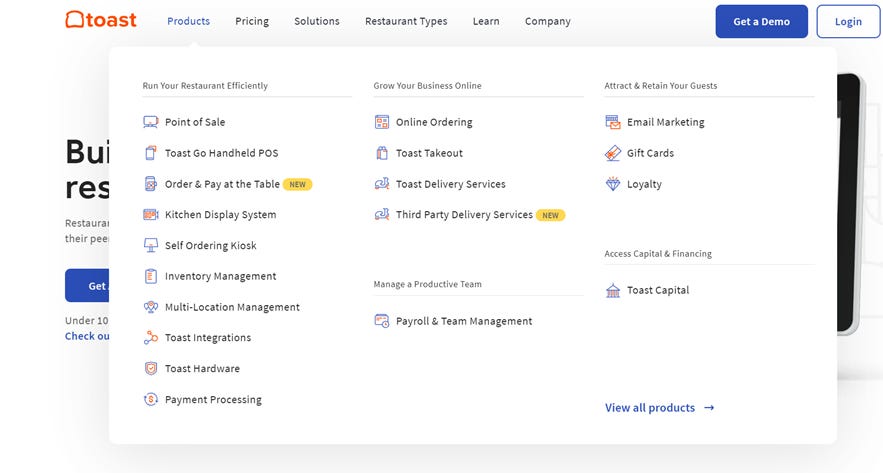Open Toast Go Handheld POS link
This screenshot has height=473, width=883.
click(x=221, y=153)
